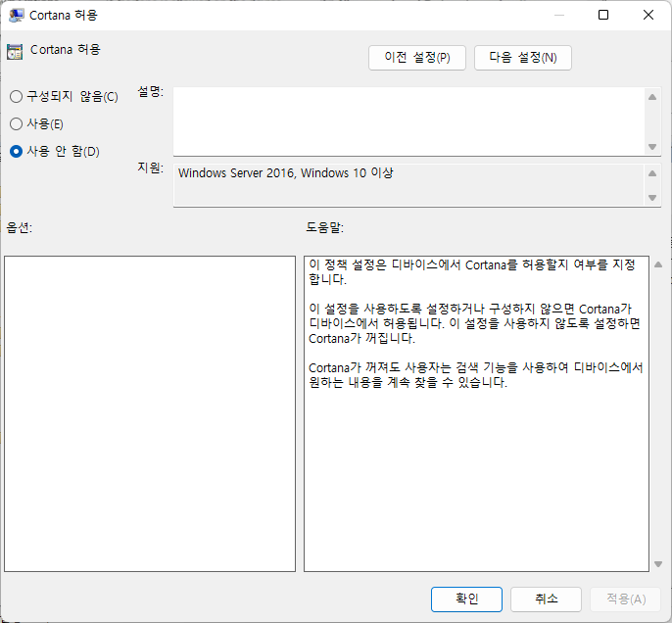The height and width of the screenshot is (623, 672).
Task: Click the policy setting icon beside Cortana 허용
Action: 15,52
